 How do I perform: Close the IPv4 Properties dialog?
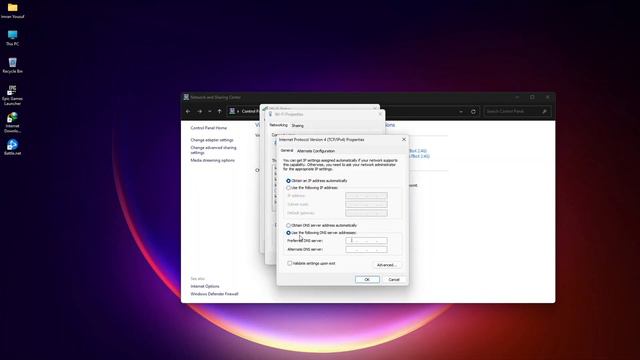point(404,140)
